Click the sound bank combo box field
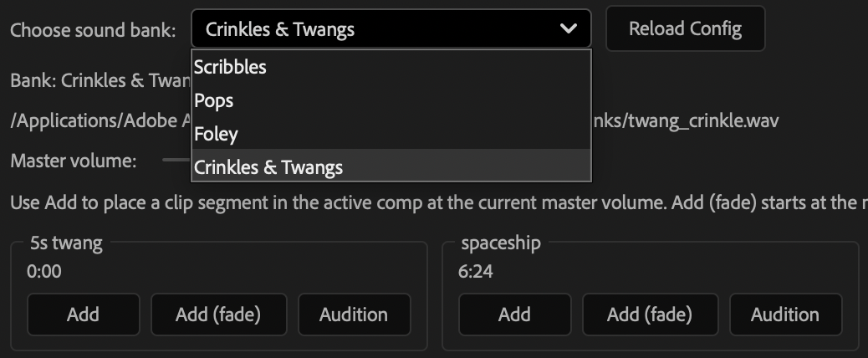Screen dimensions: 868x358 376,29
